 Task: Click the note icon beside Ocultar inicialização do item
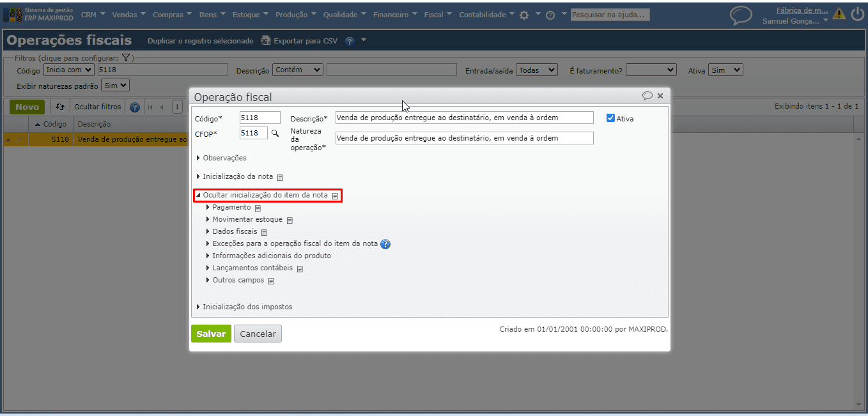[335, 196]
